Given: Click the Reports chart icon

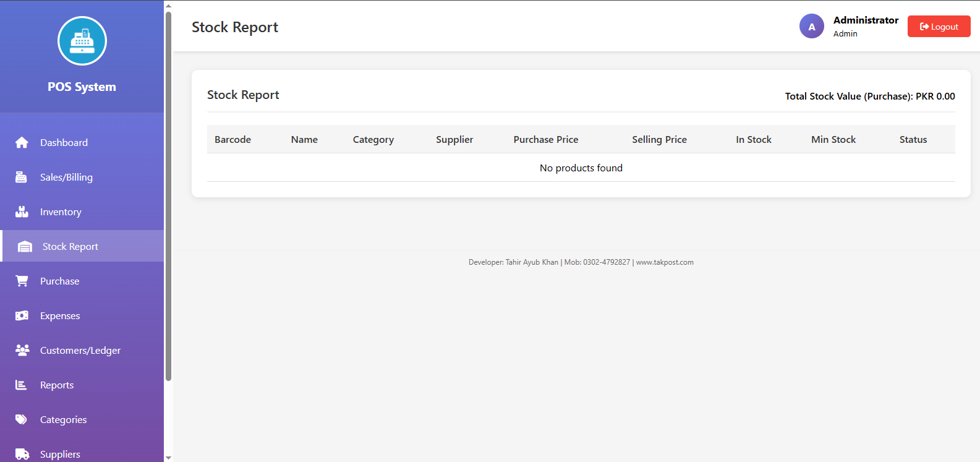Looking at the screenshot, I should [21, 385].
